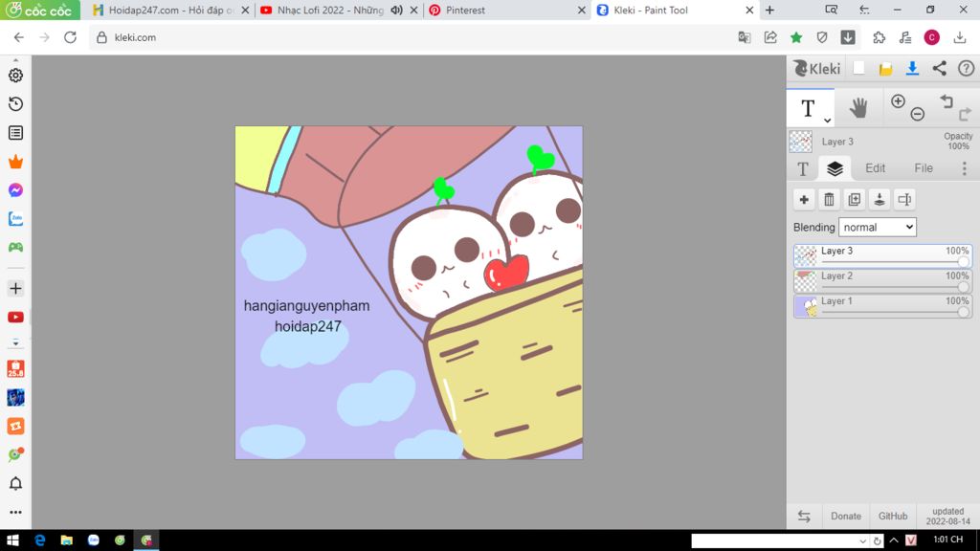Add a new layer

pos(804,200)
